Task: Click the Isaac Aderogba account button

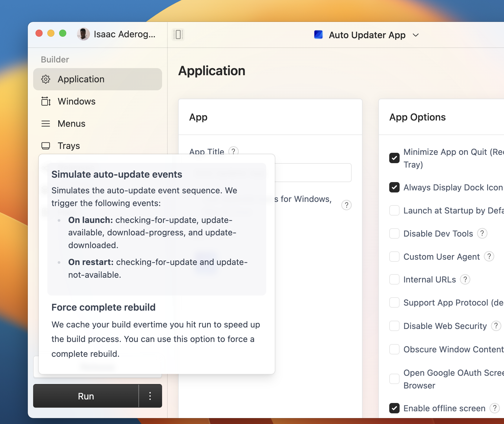Action: click(115, 34)
